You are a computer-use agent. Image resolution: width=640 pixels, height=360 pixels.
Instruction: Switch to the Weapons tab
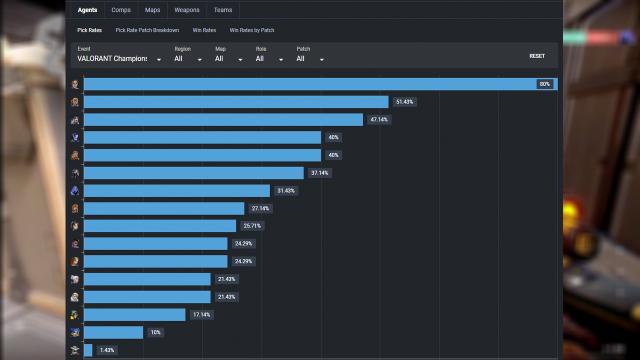(x=187, y=10)
